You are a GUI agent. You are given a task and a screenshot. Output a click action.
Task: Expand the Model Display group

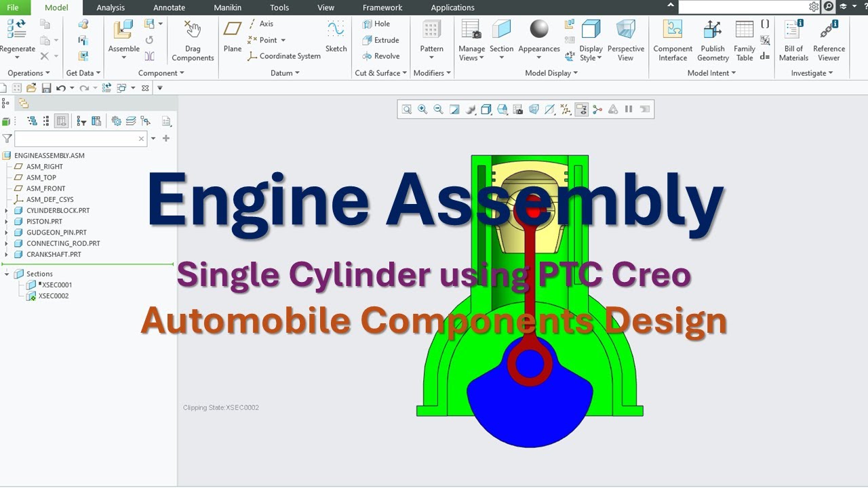pyautogui.click(x=551, y=73)
